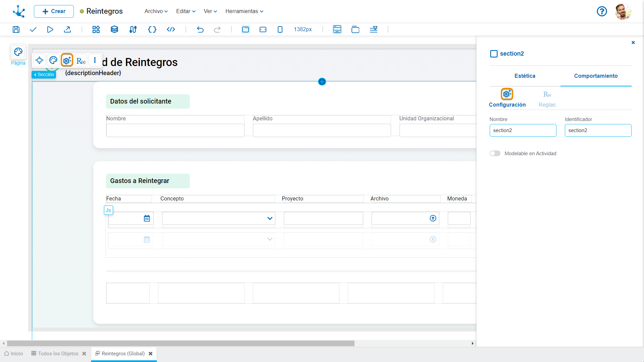Click the publish export icon
Viewport: 644px width, 362px height.
point(67,29)
